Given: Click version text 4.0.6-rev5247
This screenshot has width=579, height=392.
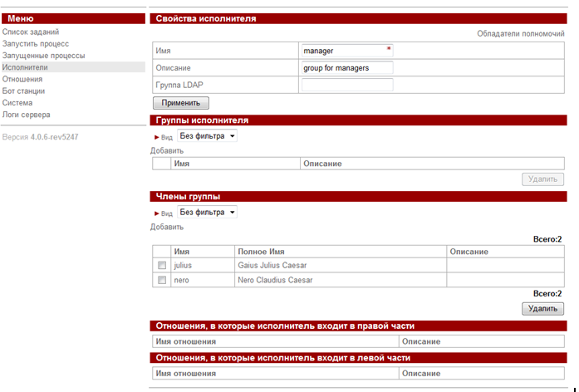Looking at the screenshot, I should [x=54, y=137].
